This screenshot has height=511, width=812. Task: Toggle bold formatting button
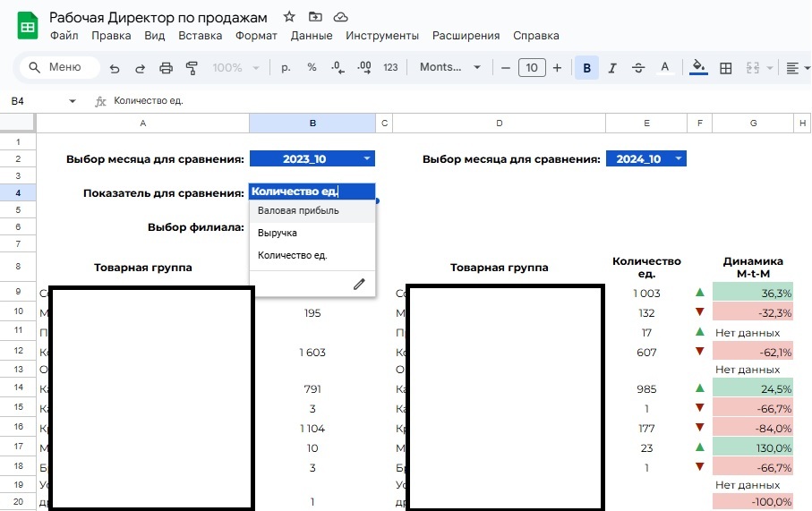(586, 68)
